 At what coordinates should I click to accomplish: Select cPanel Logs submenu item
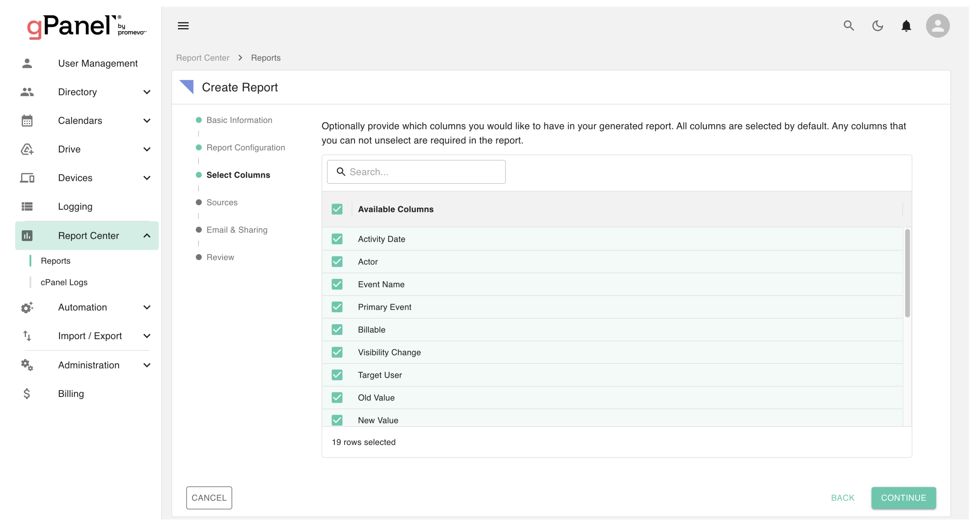64,282
